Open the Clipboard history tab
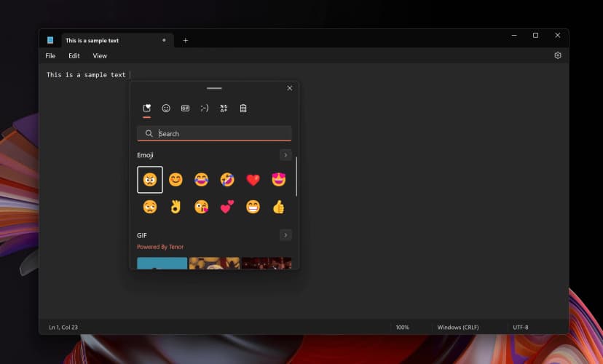Screen dimensions: 603x364 click(243, 108)
